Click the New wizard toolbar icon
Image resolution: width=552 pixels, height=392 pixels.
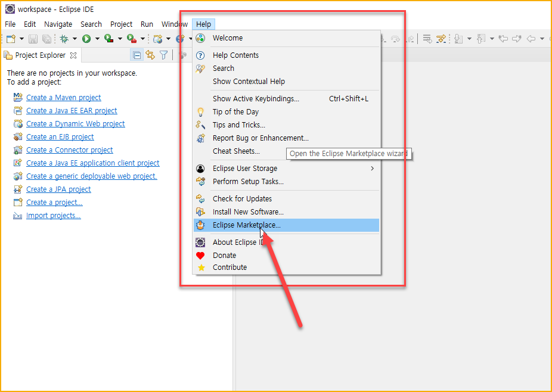coord(11,39)
